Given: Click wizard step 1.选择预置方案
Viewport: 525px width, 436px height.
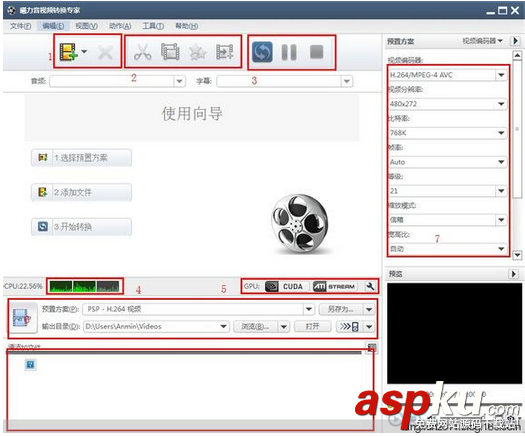Looking at the screenshot, I should tap(81, 158).
